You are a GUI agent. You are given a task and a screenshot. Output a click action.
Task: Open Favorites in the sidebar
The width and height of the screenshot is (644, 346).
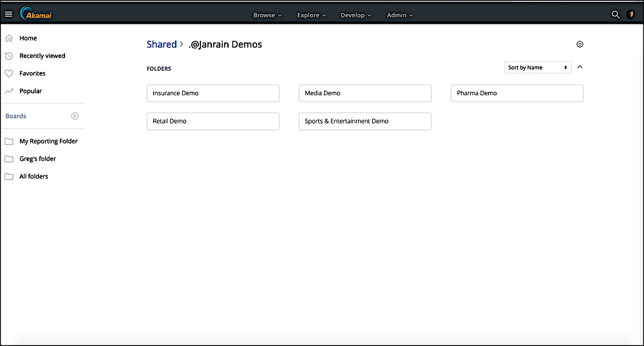tap(32, 73)
